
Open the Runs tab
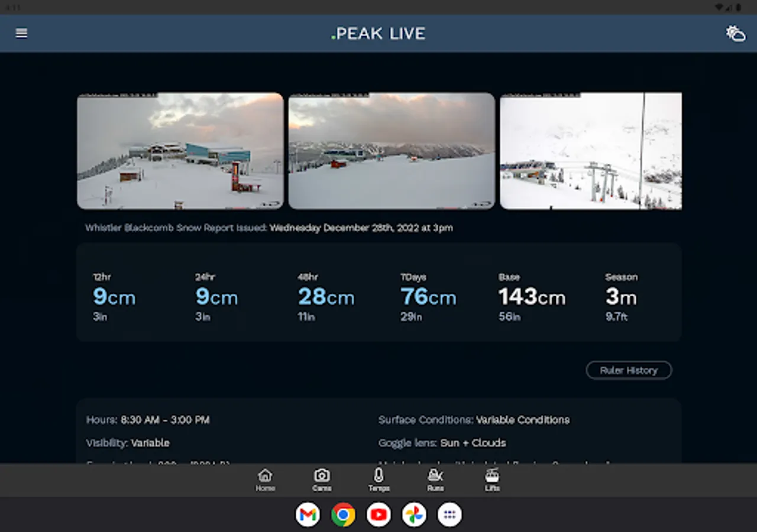point(435,479)
